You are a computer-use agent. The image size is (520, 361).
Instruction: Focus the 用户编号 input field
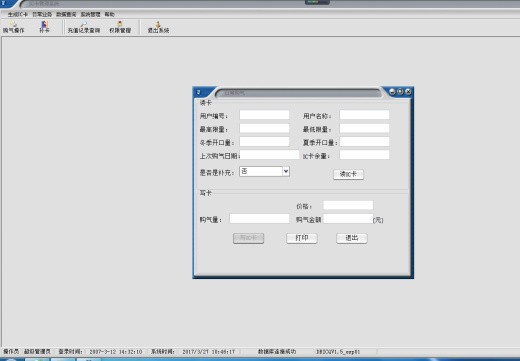(x=264, y=115)
